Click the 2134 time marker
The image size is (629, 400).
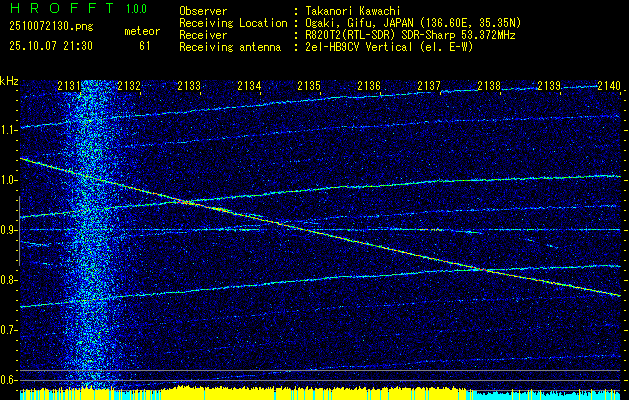coord(249,86)
